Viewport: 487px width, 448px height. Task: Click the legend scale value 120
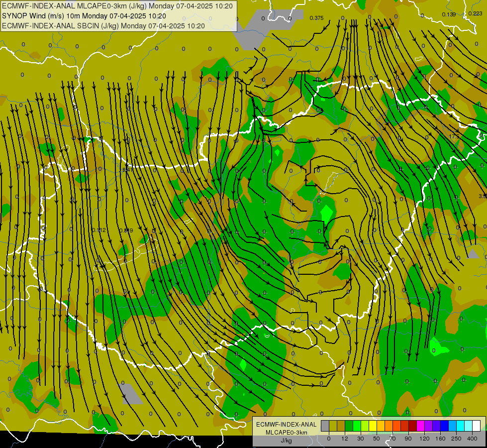click(x=424, y=439)
